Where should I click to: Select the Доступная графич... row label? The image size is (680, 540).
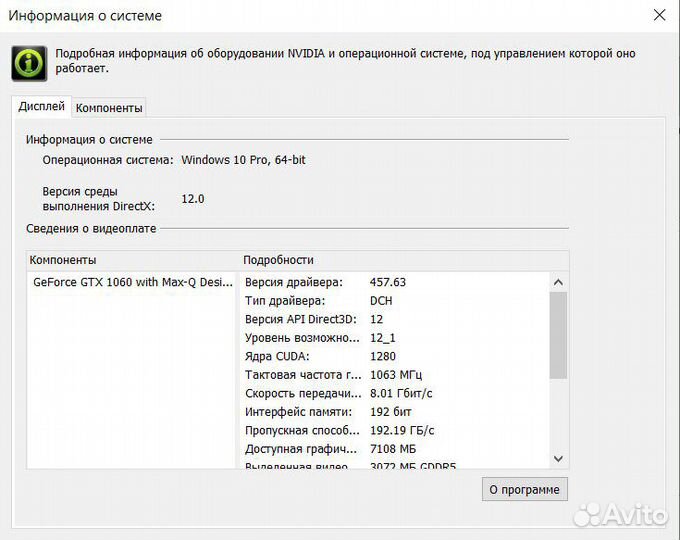[x=301, y=449]
